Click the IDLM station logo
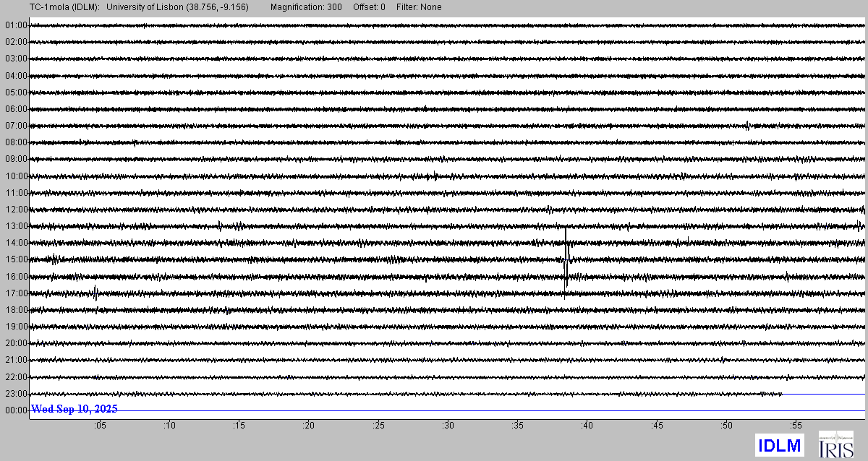Viewport: 868px width, 461px height. click(779, 445)
